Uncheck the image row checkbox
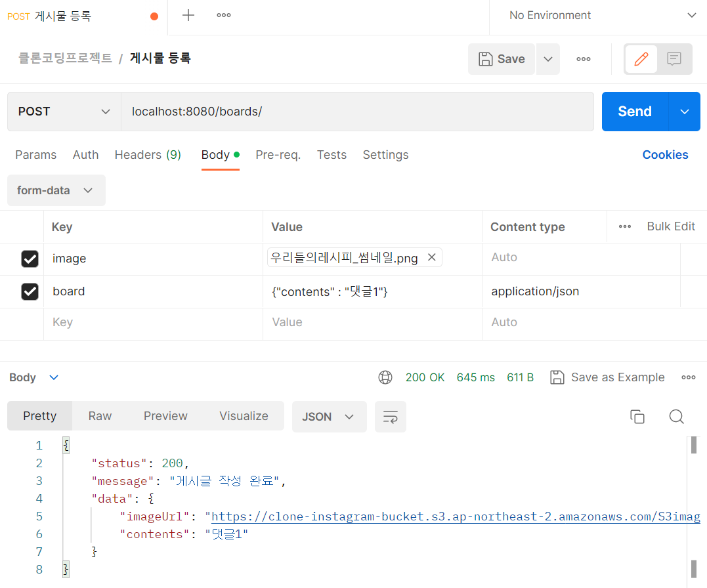Image resolution: width=707 pixels, height=588 pixels. [x=30, y=259]
